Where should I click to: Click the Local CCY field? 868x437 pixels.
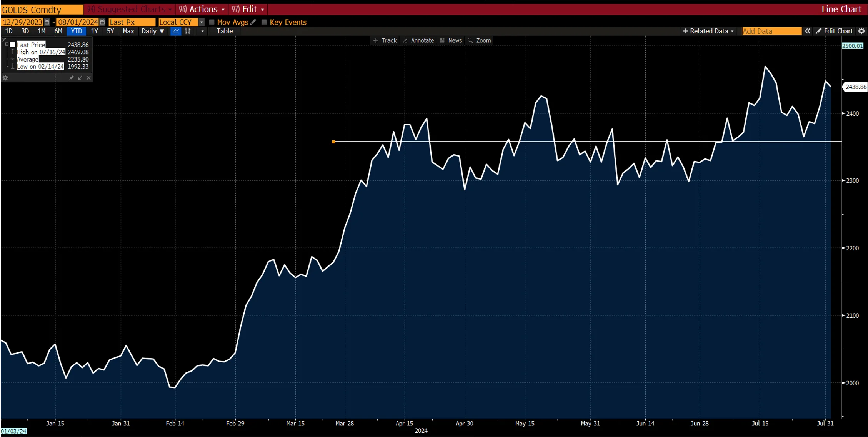pyautogui.click(x=178, y=22)
